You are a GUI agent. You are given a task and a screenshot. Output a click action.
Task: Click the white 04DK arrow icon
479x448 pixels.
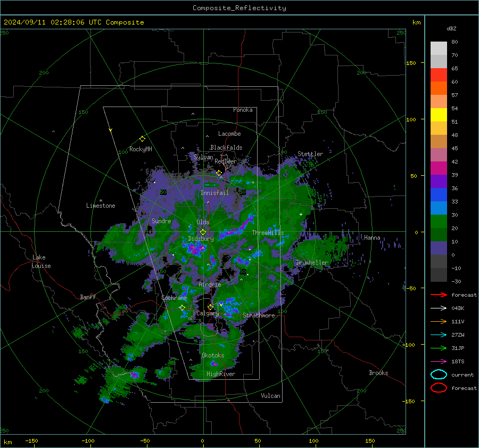click(x=439, y=308)
